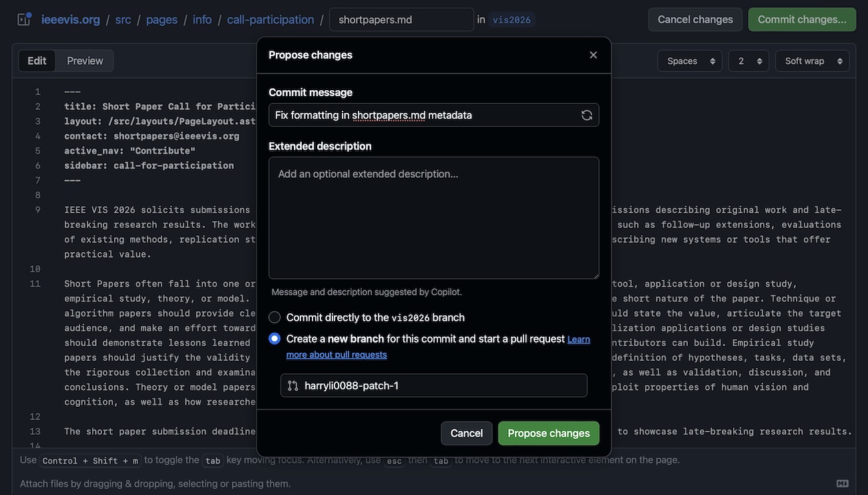868x495 pixels.
Task: Go to ieeevis.org repository breadcrumb
Action: (x=71, y=19)
